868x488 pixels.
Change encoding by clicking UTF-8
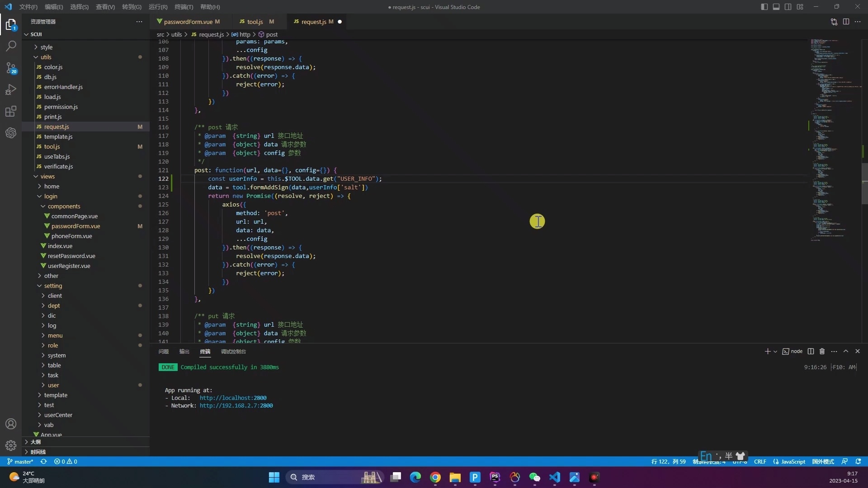(739, 461)
